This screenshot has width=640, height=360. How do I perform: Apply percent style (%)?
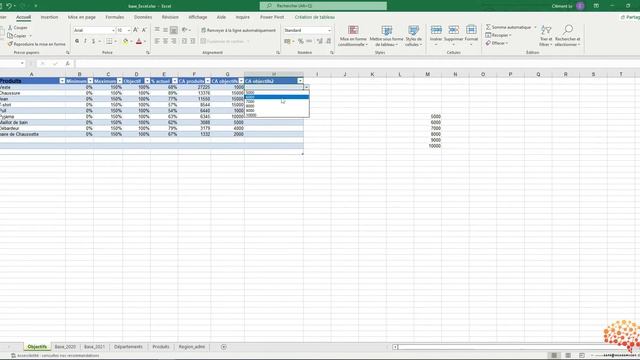[301, 41]
